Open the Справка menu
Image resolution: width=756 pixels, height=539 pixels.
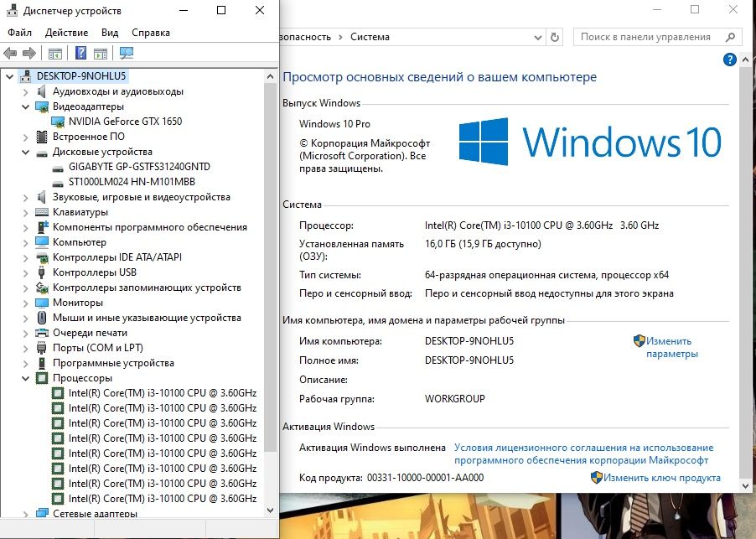pyautogui.click(x=151, y=33)
